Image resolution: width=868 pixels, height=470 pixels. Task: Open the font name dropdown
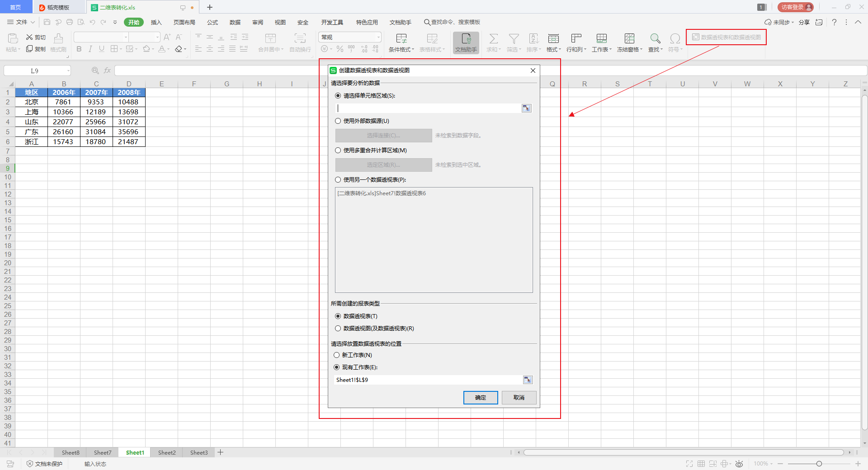(126, 37)
